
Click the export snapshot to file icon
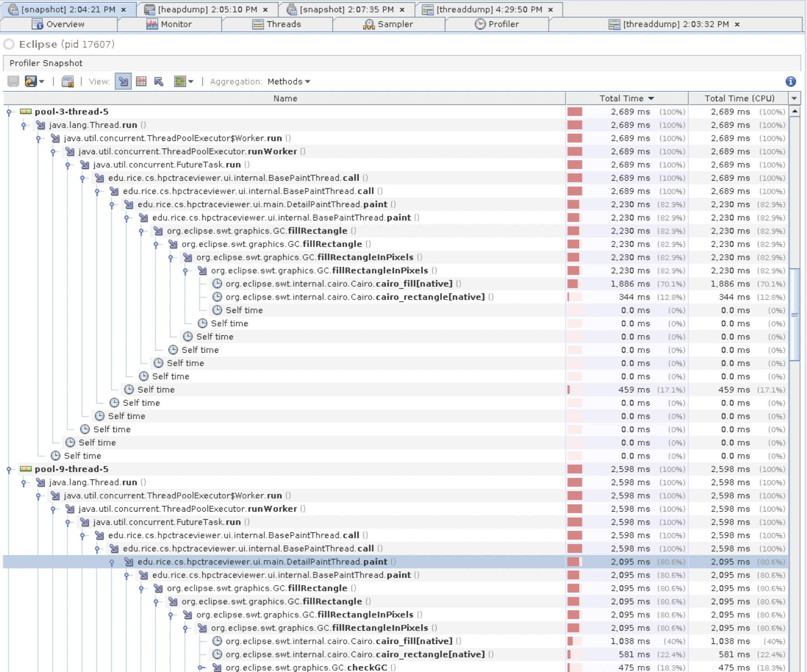tap(30, 81)
